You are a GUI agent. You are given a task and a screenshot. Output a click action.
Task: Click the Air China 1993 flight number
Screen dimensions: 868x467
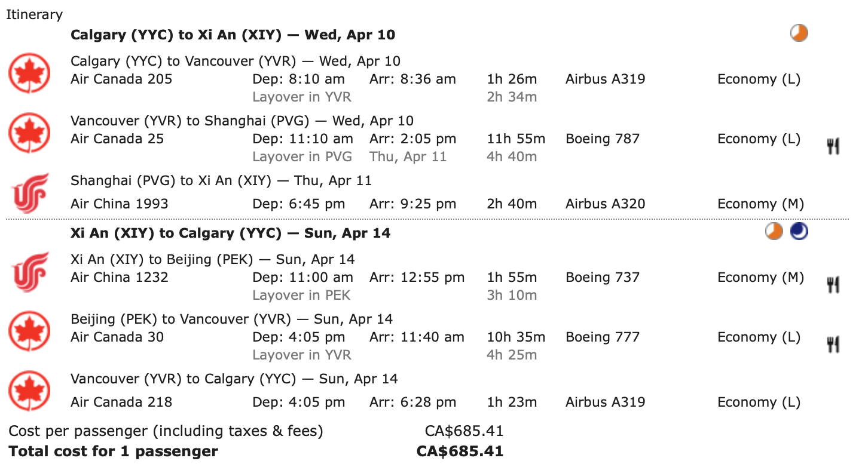[x=120, y=204]
